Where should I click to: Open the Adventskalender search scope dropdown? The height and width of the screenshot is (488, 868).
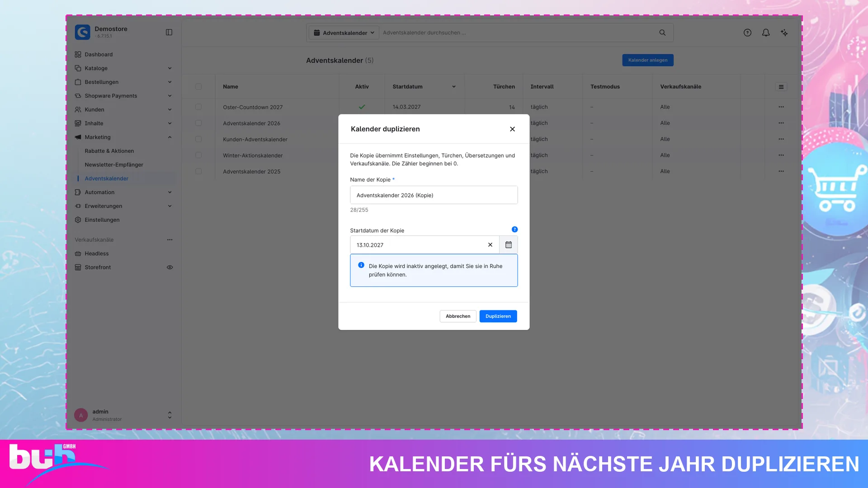coord(344,33)
